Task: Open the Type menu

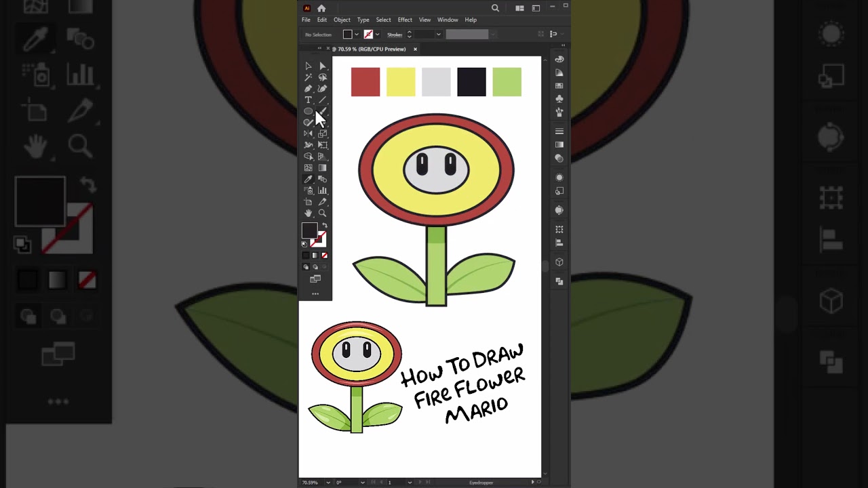Action: pyautogui.click(x=363, y=20)
